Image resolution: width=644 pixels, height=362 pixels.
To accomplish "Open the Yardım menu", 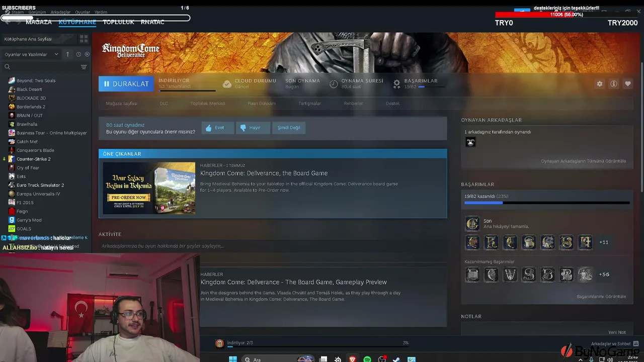I will 101,12.
